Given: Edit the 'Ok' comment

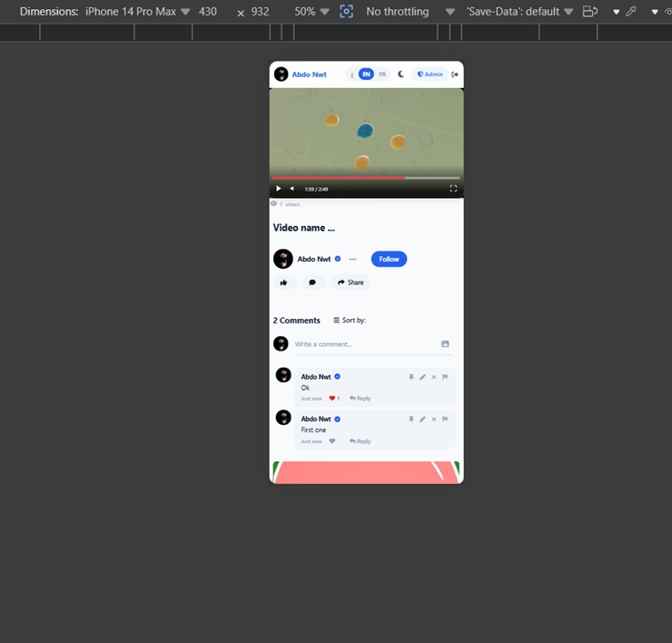Looking at the screenshot, I should point(422,377).
